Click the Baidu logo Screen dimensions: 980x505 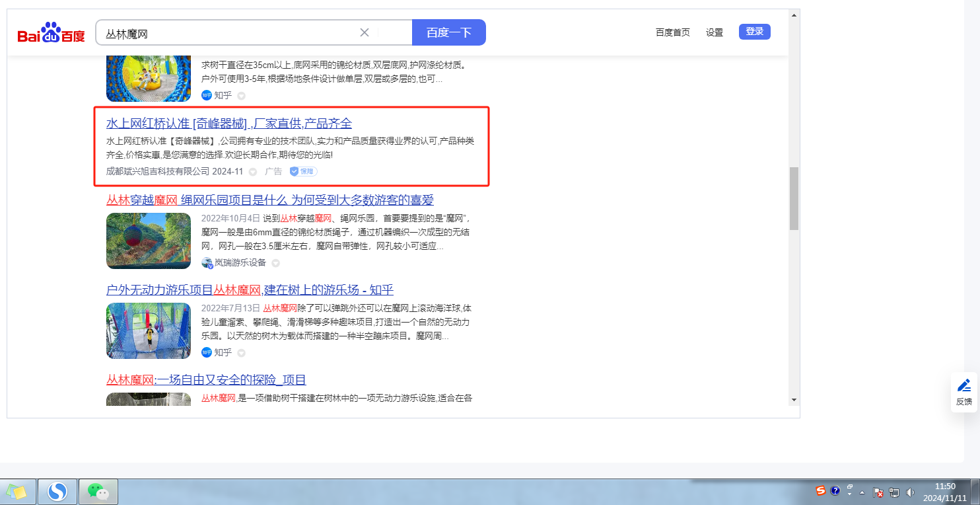point(51,33)
